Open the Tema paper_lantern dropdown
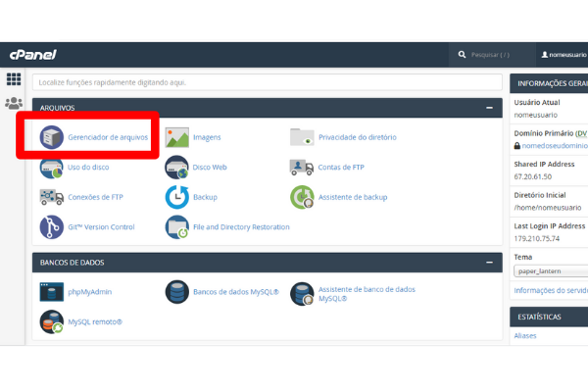The image size is (588, 392). [x=551, y=270]
